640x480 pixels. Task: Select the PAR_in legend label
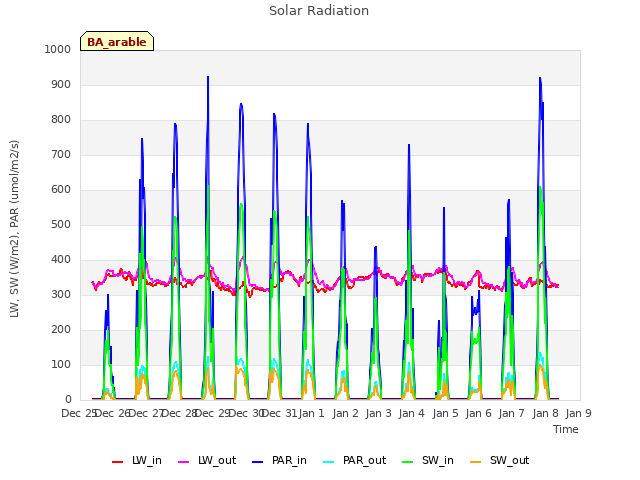pos(289,461)
